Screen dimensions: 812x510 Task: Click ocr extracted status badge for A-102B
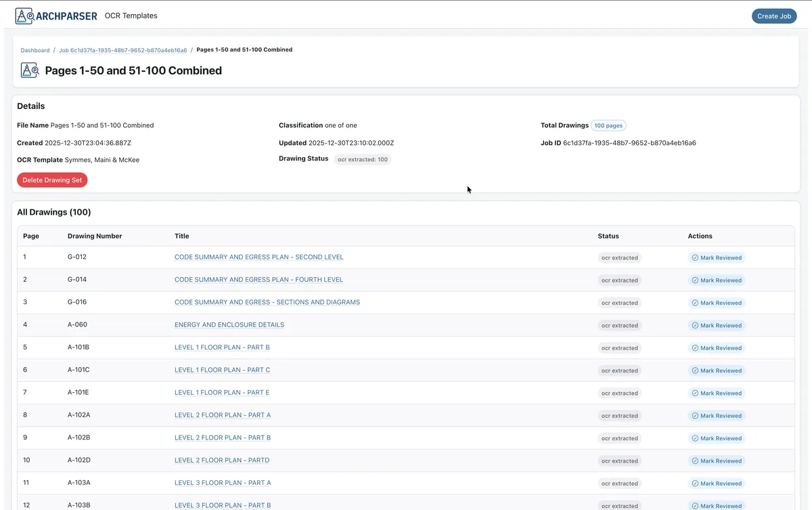click(x=620, y=438)
